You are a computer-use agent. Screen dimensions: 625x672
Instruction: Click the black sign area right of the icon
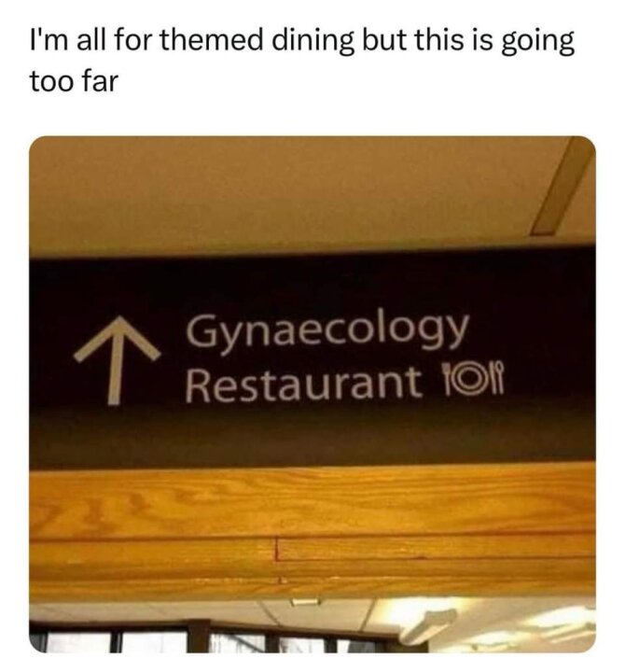pos(550,379)
